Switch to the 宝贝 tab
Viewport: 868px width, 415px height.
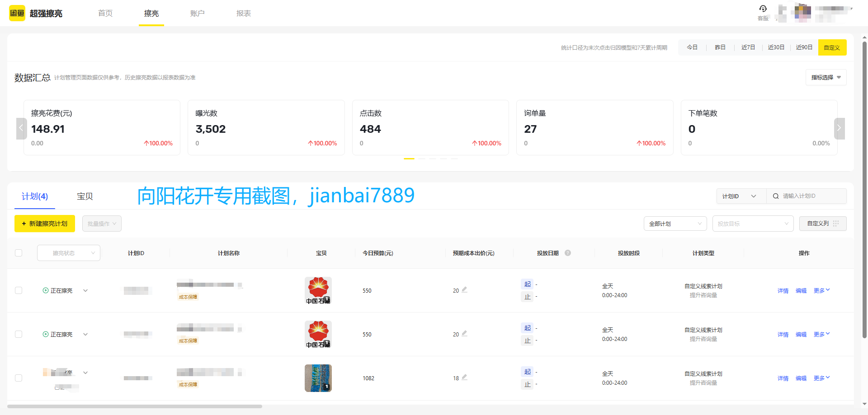85,196
